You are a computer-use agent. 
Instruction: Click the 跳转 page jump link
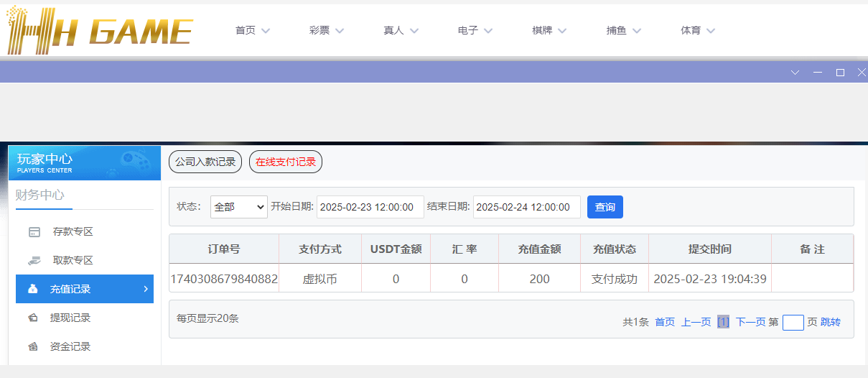(x=831, y=322)
